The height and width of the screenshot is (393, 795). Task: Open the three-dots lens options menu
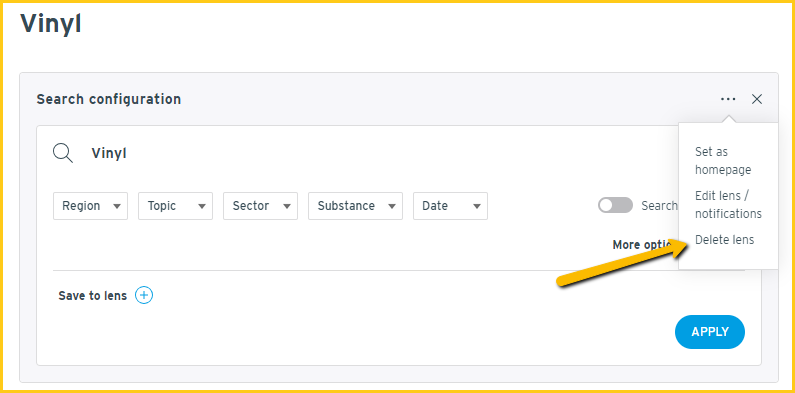[x=728, y=99]
